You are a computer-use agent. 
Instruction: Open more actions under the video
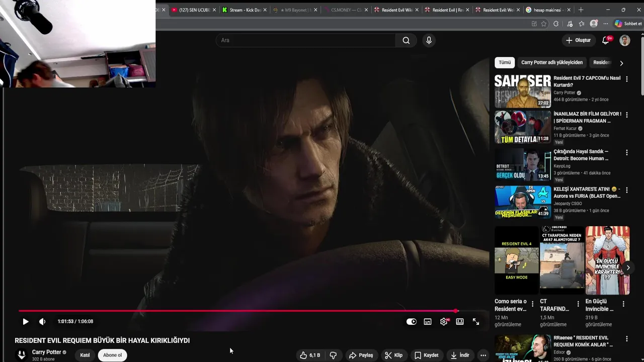(483, 355)
